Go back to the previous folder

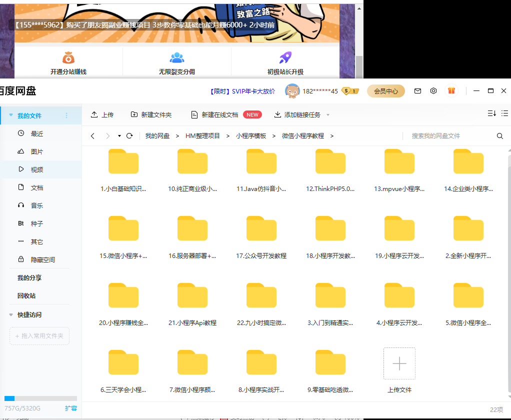(92, 136)
